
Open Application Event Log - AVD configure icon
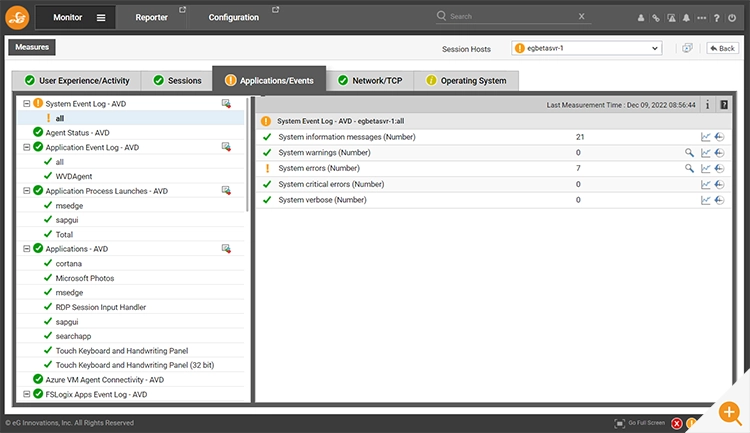pos(226,147)
